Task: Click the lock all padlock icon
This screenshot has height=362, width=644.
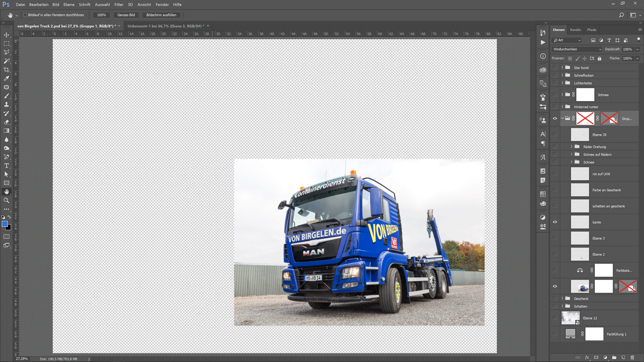Action: pyautogui.click(x=599, y=58)
